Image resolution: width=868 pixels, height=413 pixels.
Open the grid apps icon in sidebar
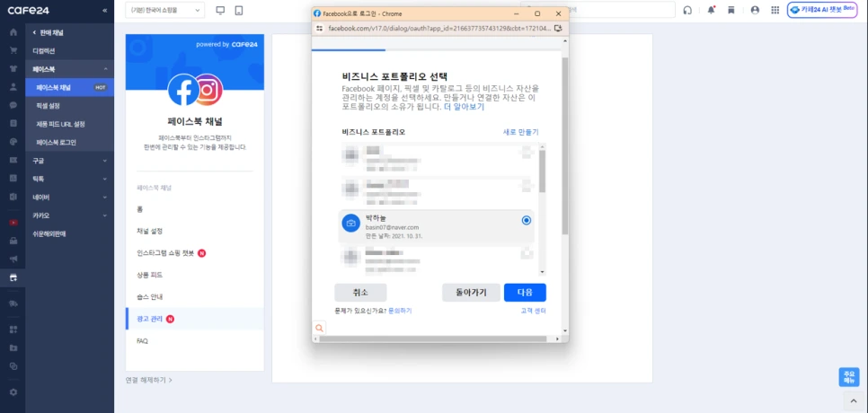click(13, 330)
